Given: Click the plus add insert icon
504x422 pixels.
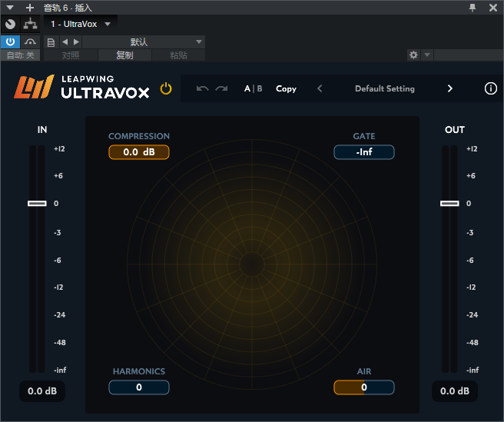Looking at the screenshot, I should tap(30, 8).
